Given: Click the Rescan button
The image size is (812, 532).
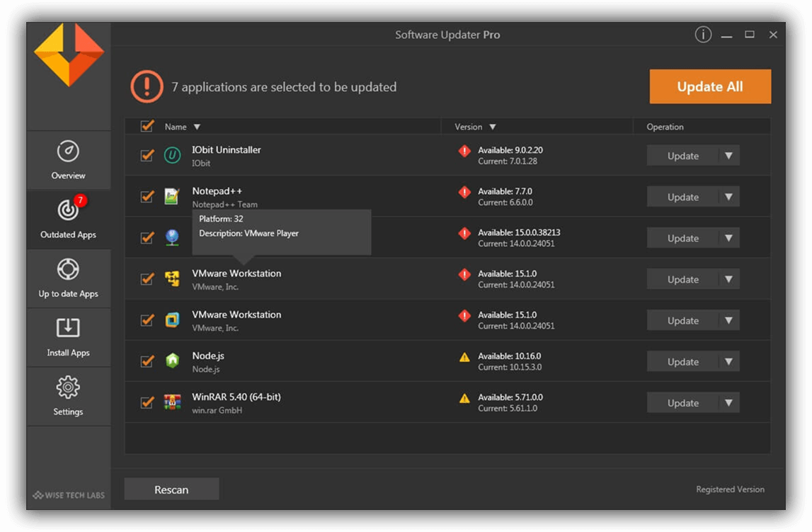Looking at the screenshot, I should click(171, 489).
